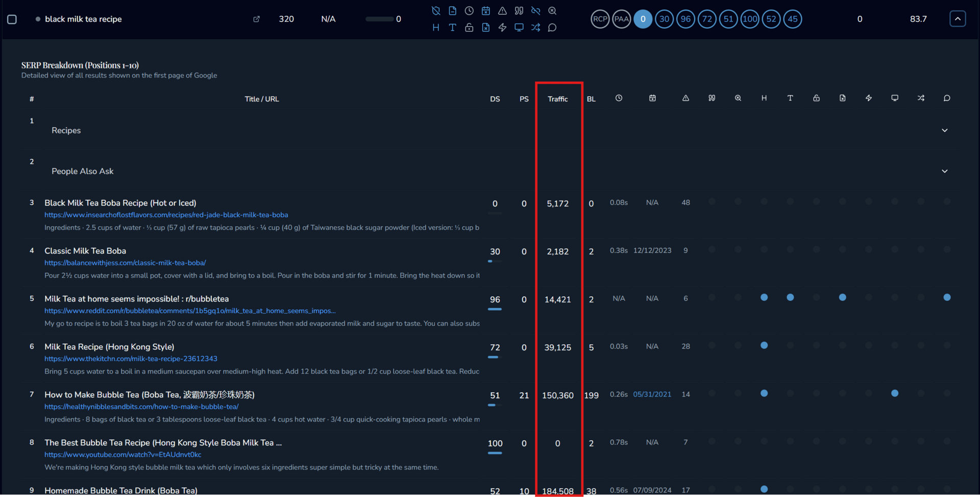Select the 52 score circle
Viewport: 980px width, 497px height.
[771, 19]
